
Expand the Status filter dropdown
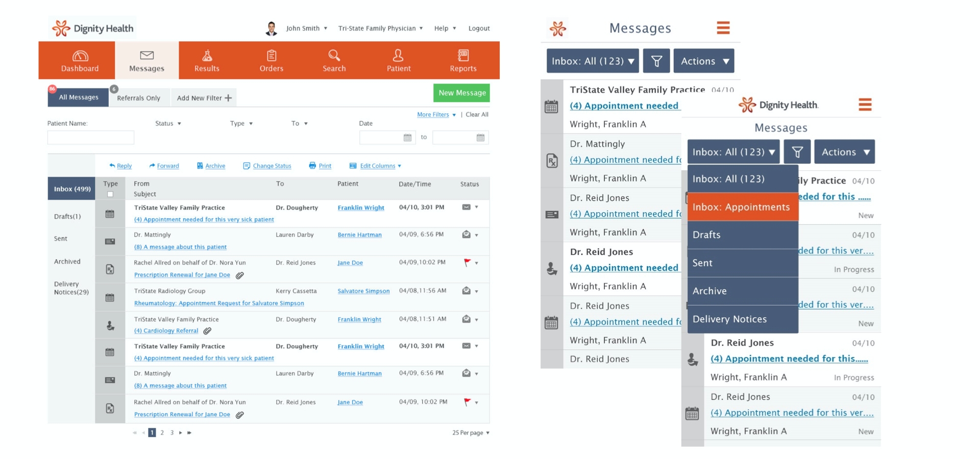[168, 123]
